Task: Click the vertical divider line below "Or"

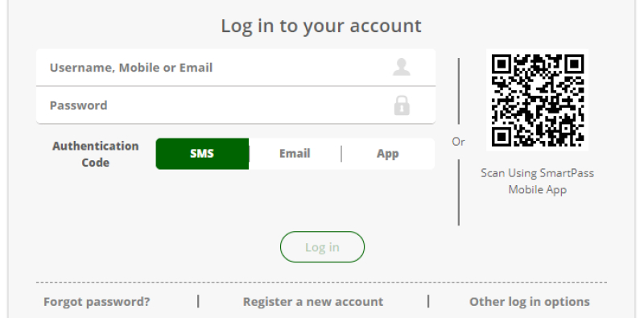Action: click(x=459, y=192)
